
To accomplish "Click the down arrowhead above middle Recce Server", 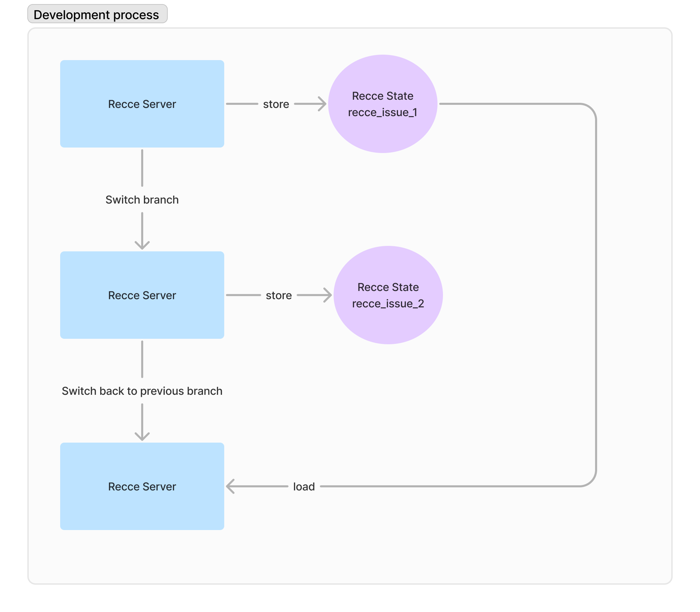I will 142,246.
